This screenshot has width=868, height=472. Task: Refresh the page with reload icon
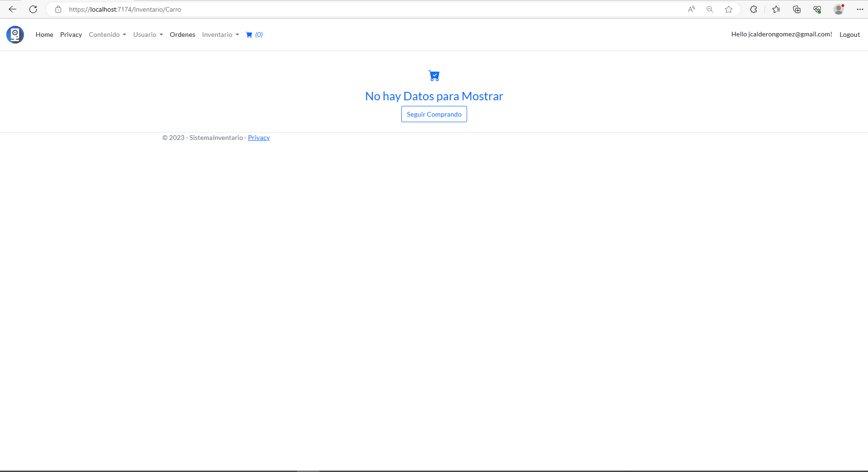[x=33, y=9]
